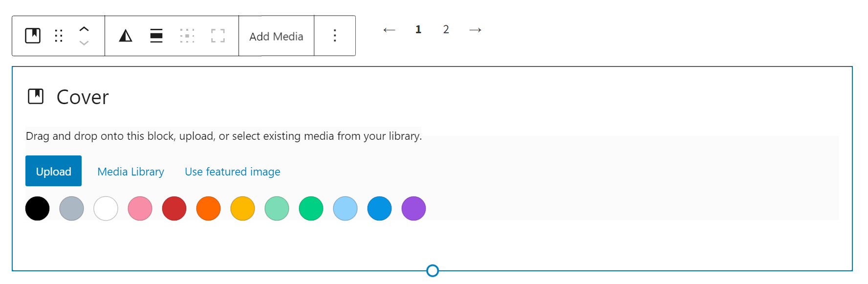Screen dimensions: 868x284
Task: Go back using the left arrow
Action: tap(390, 29)
